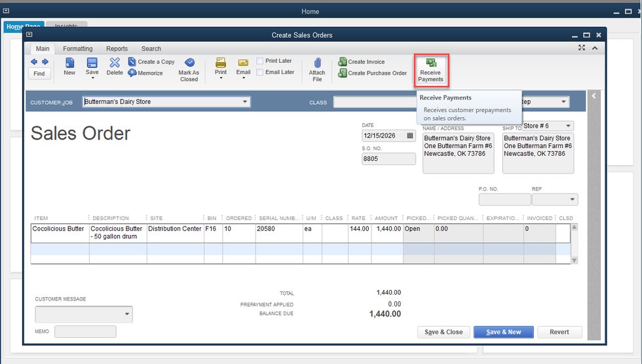Click the New sales order icon
This screenshot has height=364, width=642.
[x=69, y=64]
